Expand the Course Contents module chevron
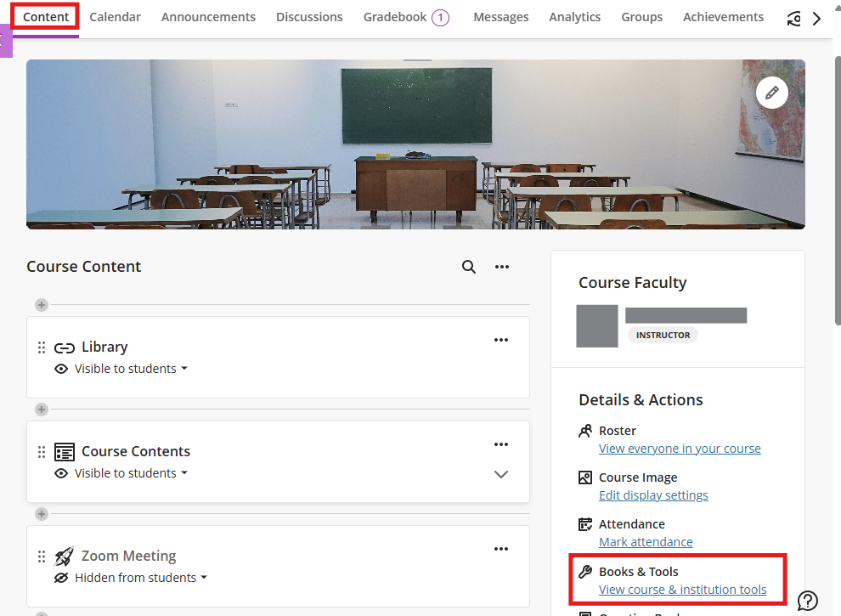The width and height of the screenshot is (841, 616). coord(501,474)
